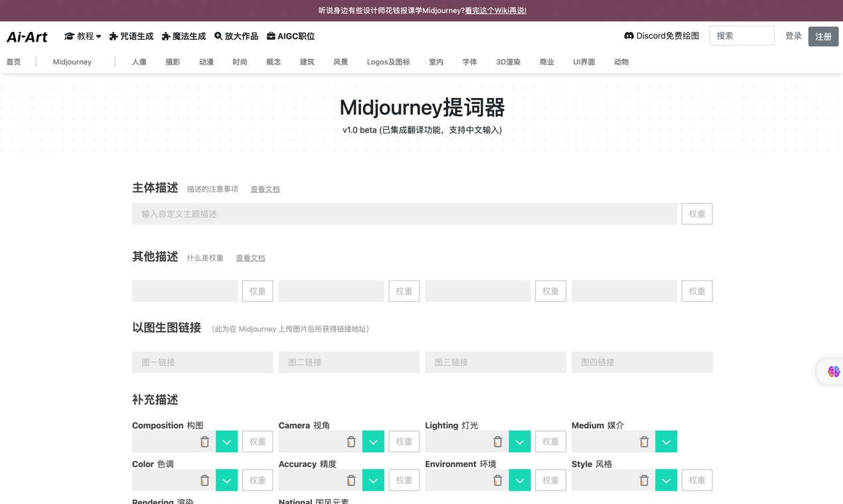The width and height of the screenshot is (843, 504).
Task: Clear Composition 构图 with trash icon
Action: [x=204, y=442]
